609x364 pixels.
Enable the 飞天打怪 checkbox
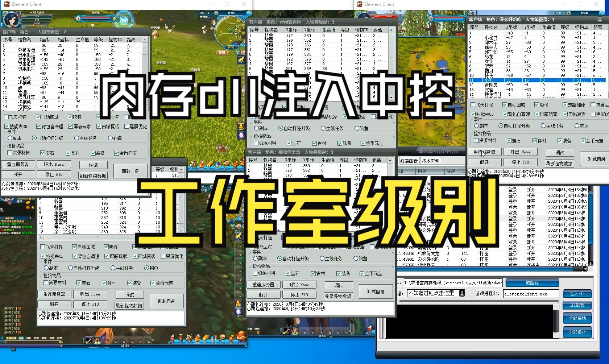coord(6,117)
